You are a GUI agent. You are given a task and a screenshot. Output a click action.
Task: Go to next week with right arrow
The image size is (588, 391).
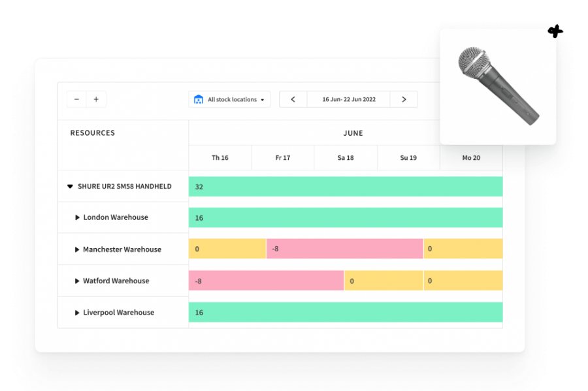pos(404,99)
